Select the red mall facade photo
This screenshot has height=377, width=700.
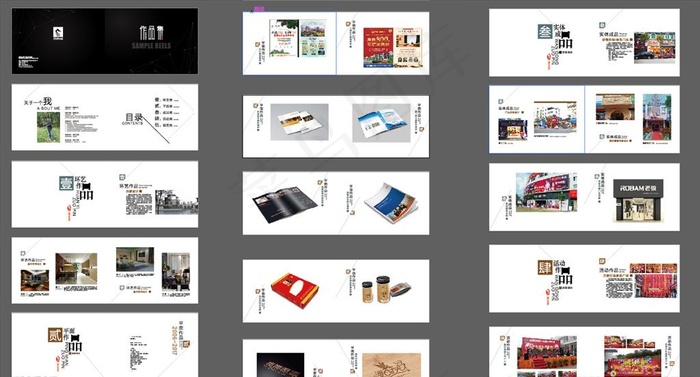[x=546, y=192]
